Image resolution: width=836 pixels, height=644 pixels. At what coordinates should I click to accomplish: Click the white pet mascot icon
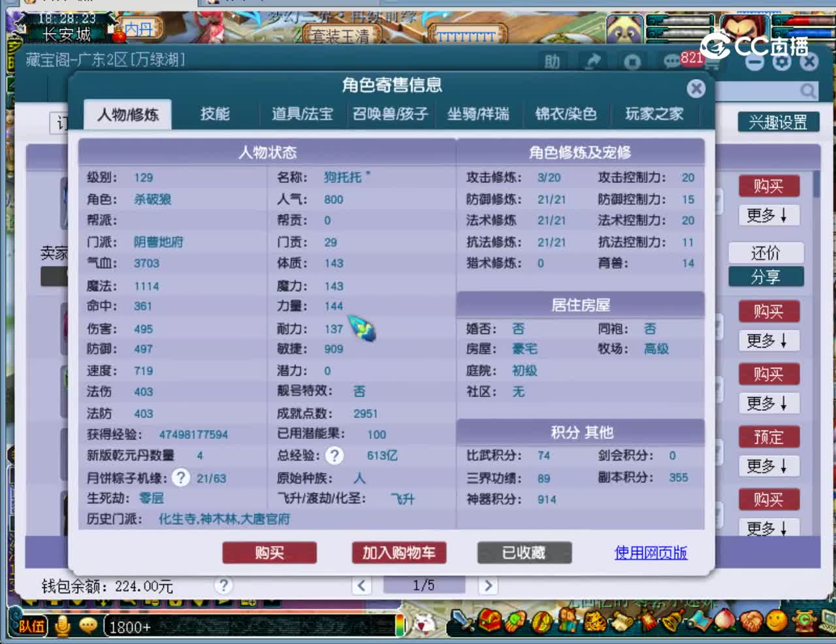tap(425, 624)
